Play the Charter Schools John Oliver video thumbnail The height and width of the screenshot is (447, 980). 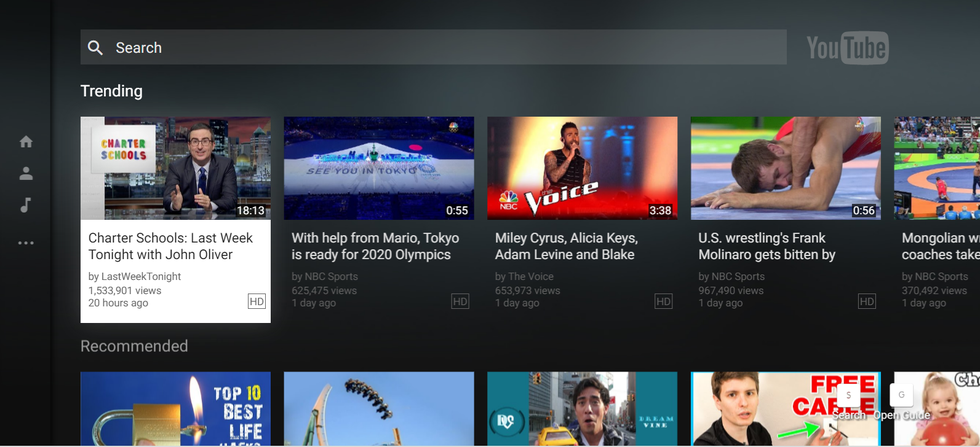click(175, 168)
